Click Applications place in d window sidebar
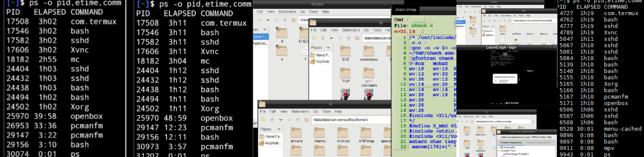This screenshot has height=157, width=644. coord(270,143)
